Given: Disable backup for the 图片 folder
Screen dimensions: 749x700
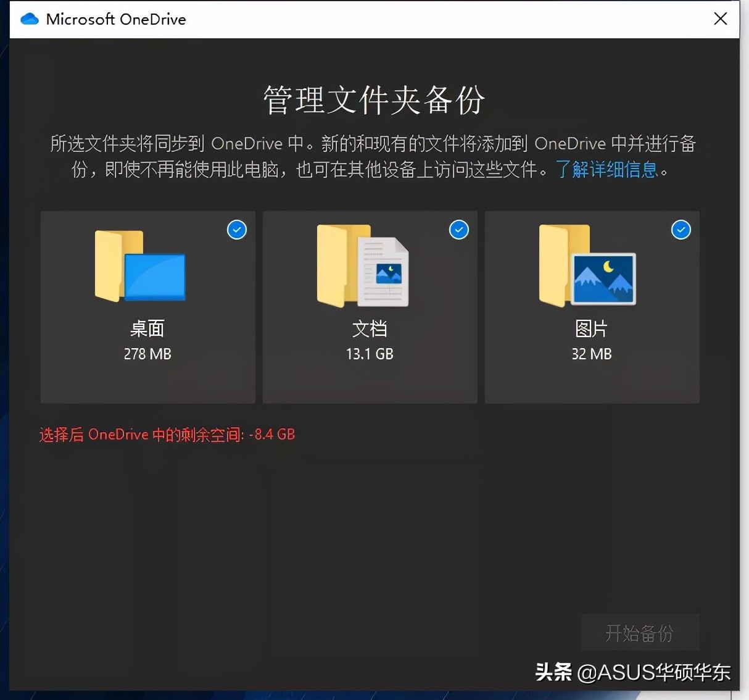Looking at the screenshot, I should pos(681,230).
